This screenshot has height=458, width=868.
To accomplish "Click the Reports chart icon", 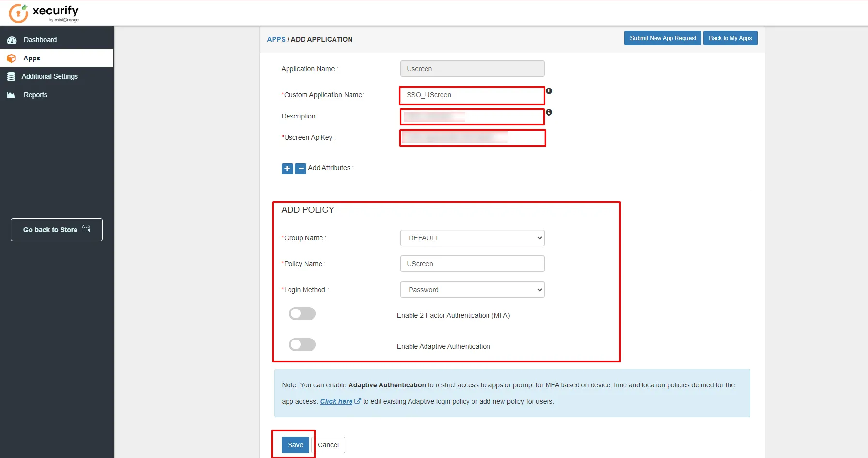I will (x=11, y=95).
